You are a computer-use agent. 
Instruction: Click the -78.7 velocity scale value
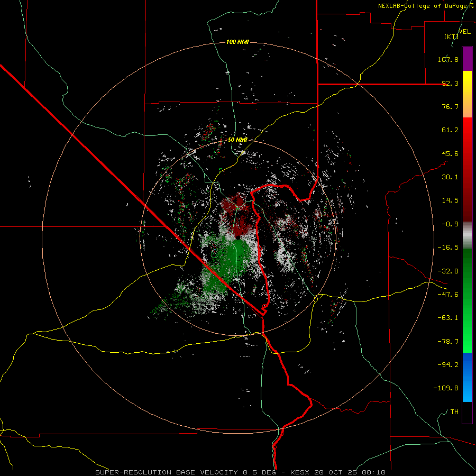point(448,342)
